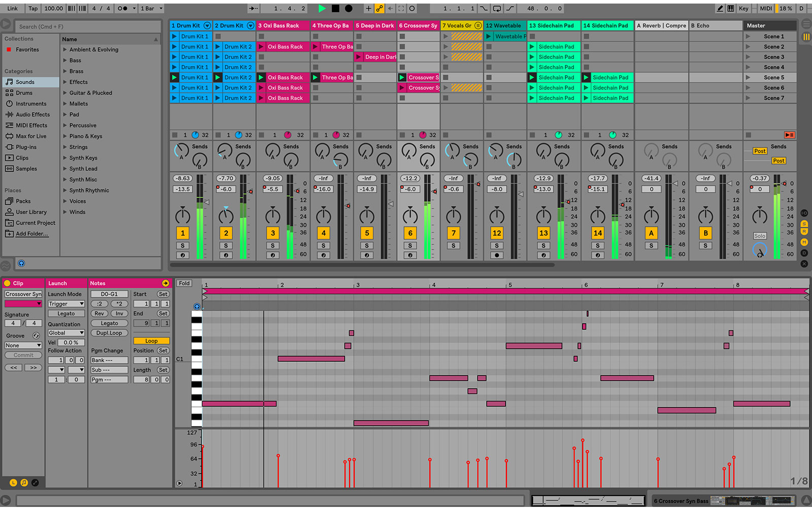Screen dimensions: 812x511
Task: Toggle track 6 activator button
Action: (410, 233)
